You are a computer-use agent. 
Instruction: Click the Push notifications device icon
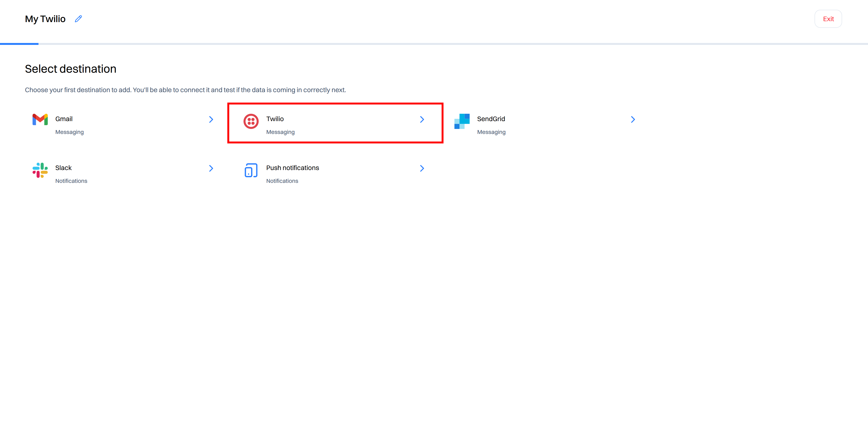[x=251, y=170]
